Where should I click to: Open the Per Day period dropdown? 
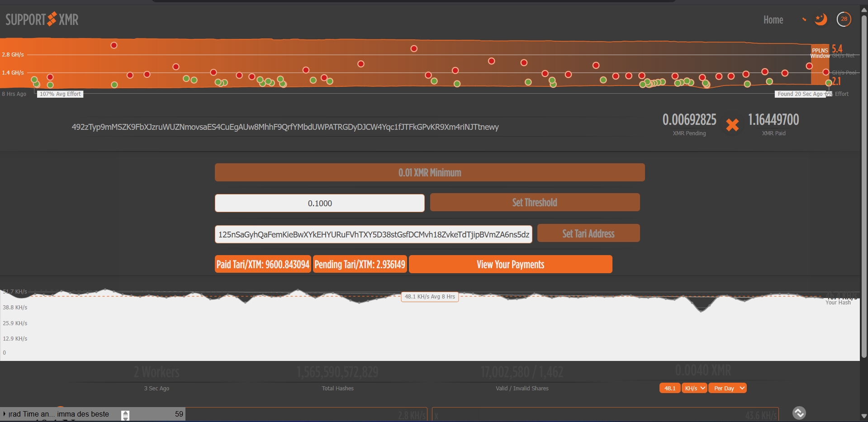pos(727,388)
